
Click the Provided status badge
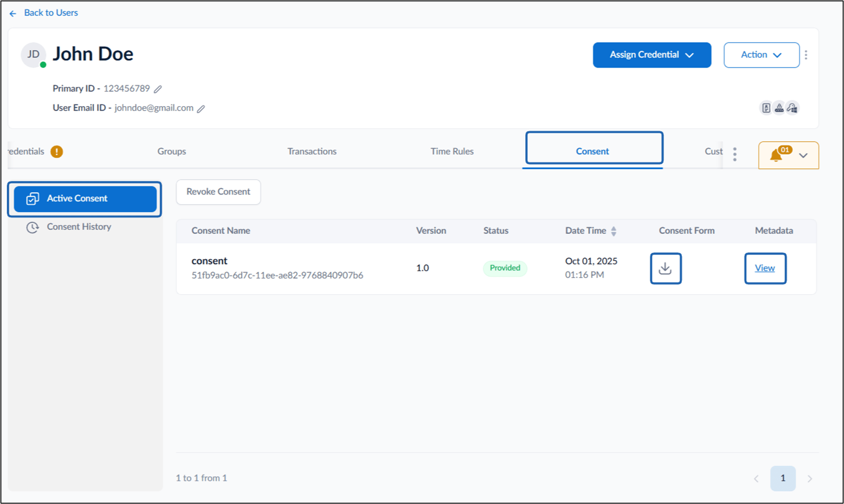pos(505,268)
